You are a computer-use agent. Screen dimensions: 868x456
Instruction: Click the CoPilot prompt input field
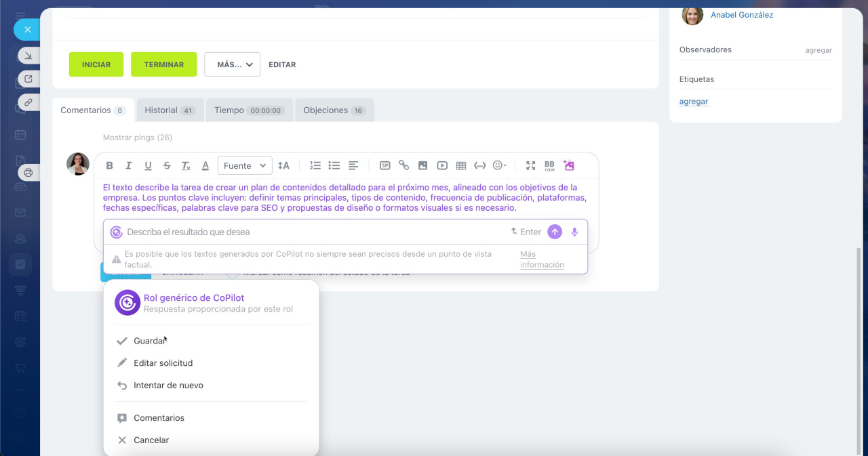(312, 232)
